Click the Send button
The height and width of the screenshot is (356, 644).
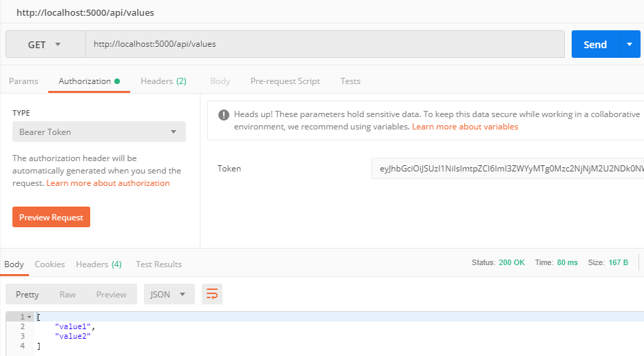tap(595, 45)
